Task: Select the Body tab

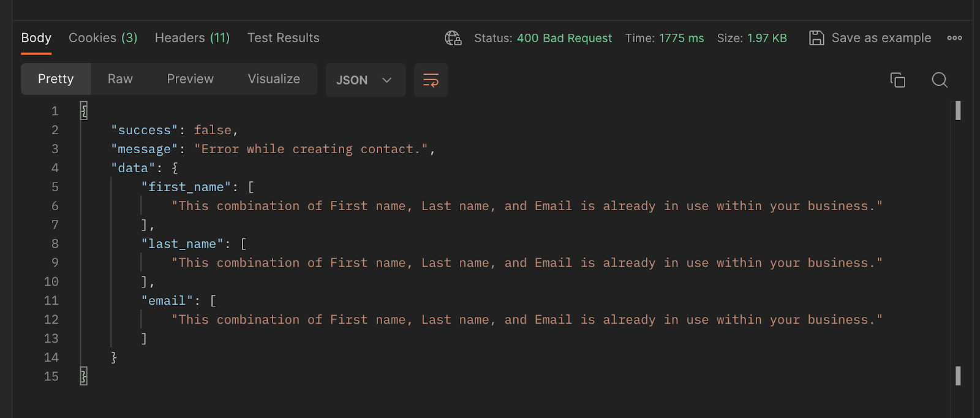Action: coord(36,38)
